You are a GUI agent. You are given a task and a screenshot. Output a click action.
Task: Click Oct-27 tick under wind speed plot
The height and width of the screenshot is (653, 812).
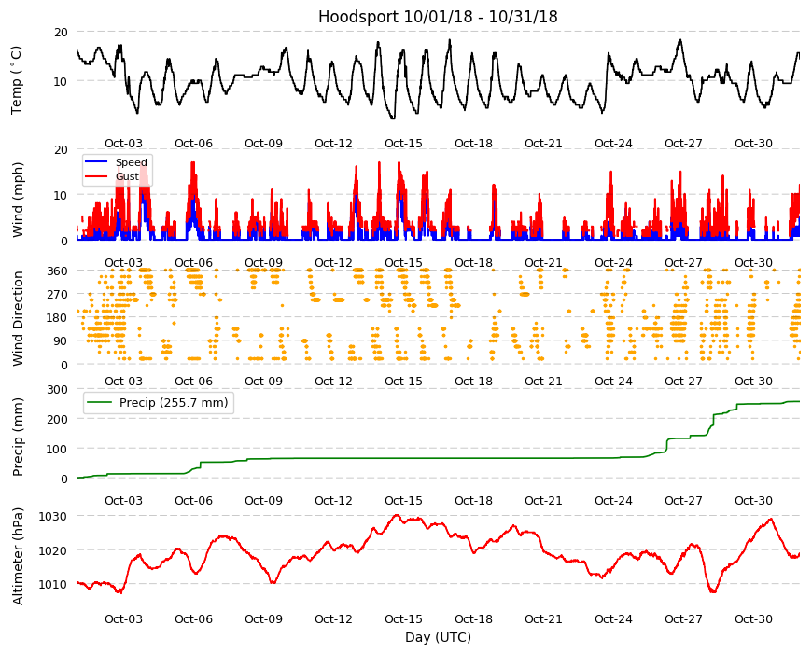click(683, 263)
